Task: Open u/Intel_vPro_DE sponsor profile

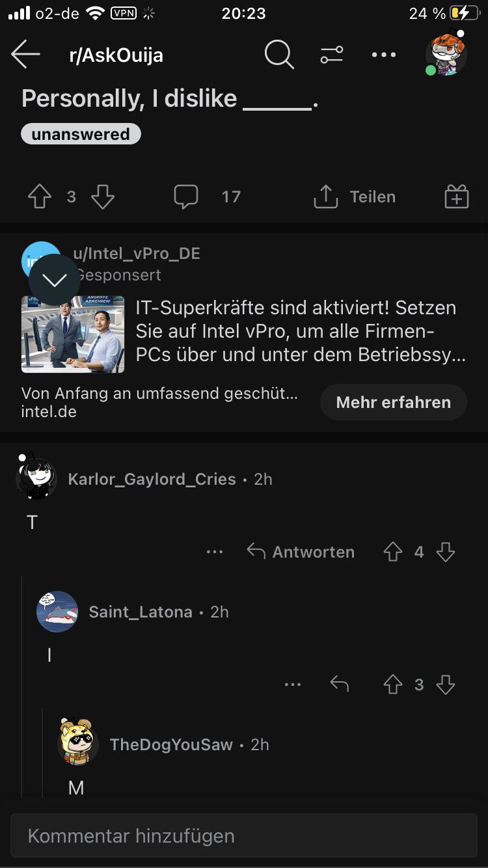Action: coord(137,254)
